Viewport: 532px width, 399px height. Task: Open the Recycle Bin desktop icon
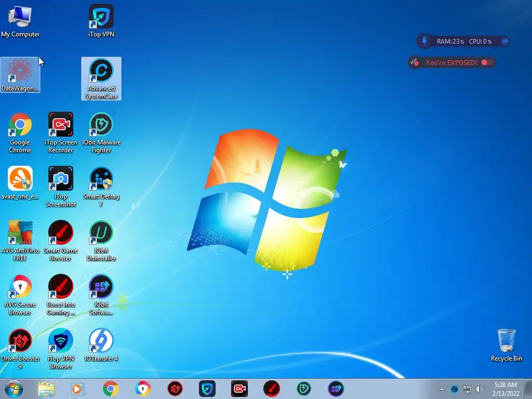coord(506,345)
